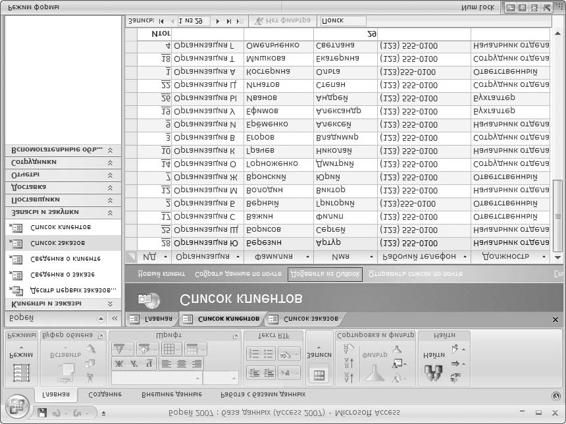This screenshot has height=424, width=566.
Task: Open the Рабочий телефон column dropdown
Action: click(465, 257)
